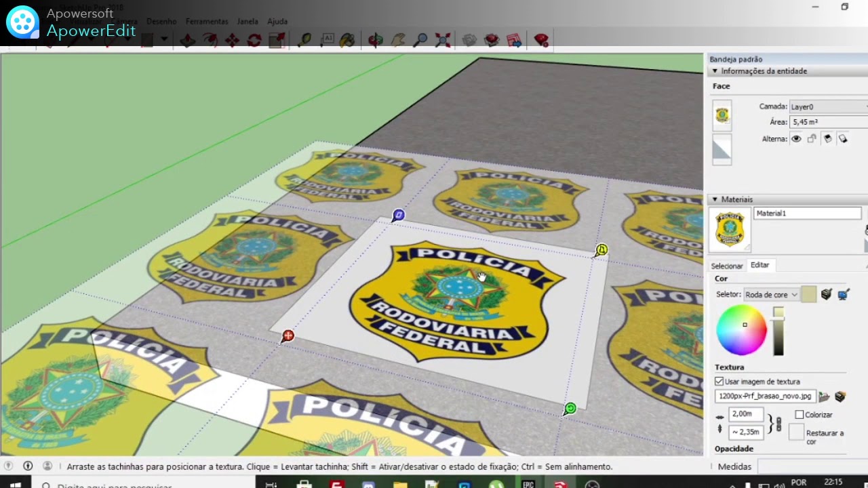Viewport: 868px width, 488px height.
Task: Collapse the Materiais panel
Action: (x=714, y=199)
